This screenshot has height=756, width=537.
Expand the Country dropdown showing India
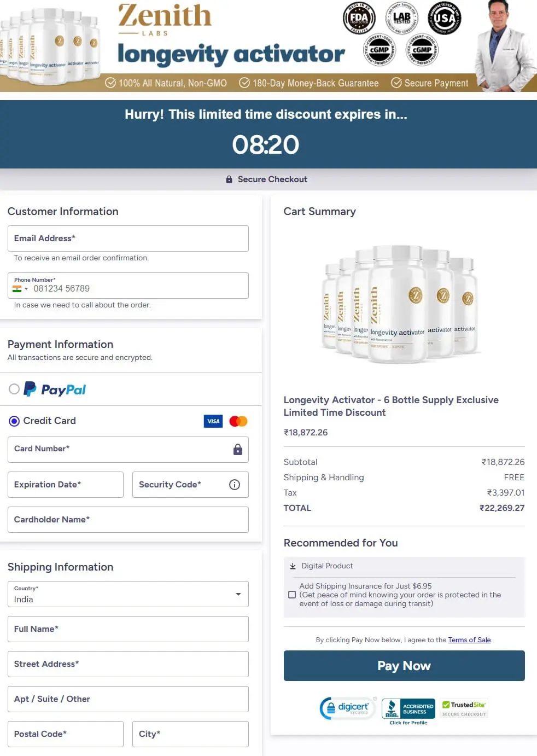(128, 594)
